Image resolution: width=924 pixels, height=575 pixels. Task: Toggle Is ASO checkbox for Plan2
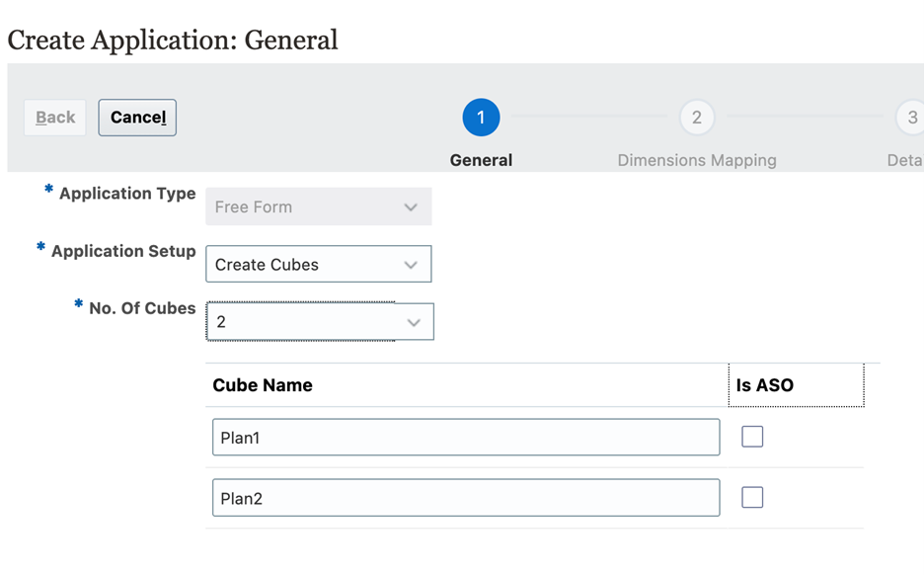pyautogui.click(x=752, y=497)
